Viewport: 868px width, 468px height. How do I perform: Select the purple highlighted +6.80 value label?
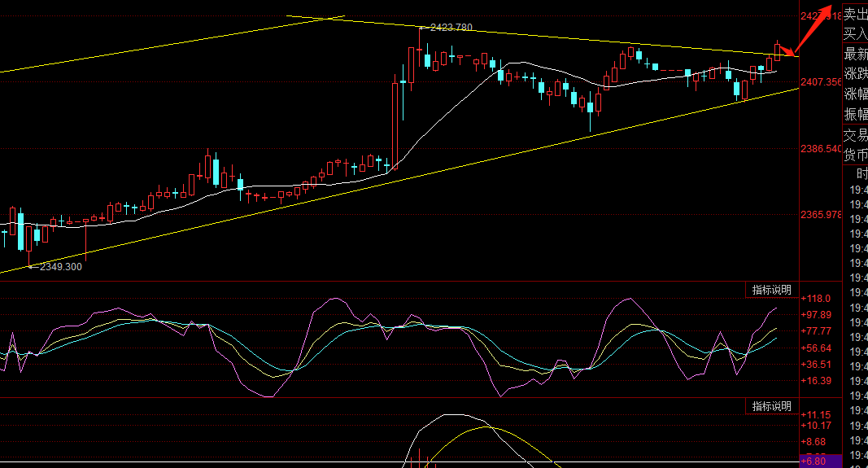tap(821, 461)
